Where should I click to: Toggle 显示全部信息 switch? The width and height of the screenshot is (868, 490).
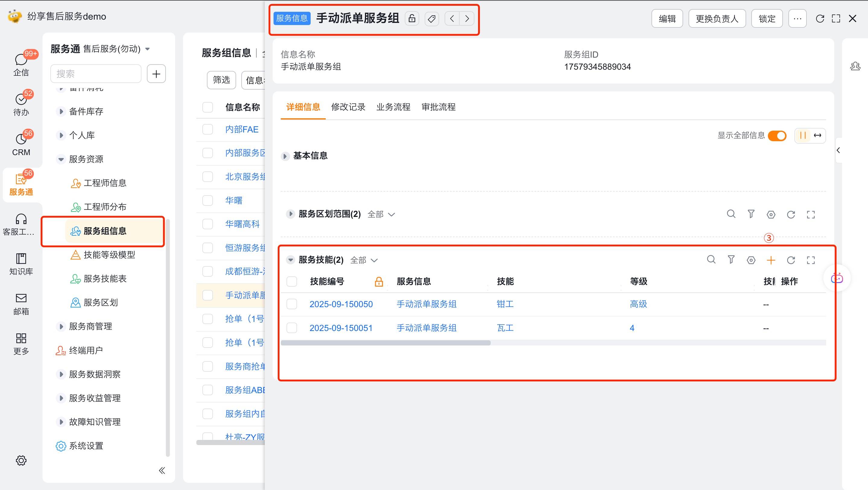click(x=777, y=135)
